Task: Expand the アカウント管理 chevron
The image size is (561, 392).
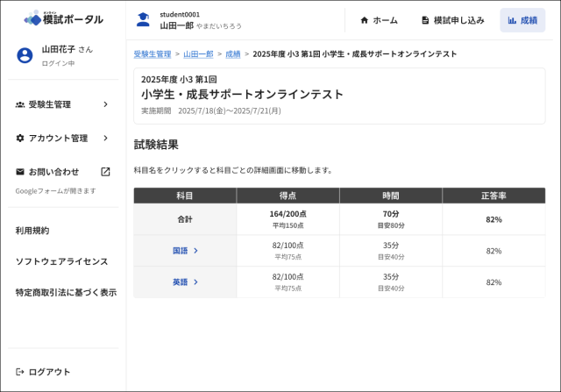Action: click(105, 138)
